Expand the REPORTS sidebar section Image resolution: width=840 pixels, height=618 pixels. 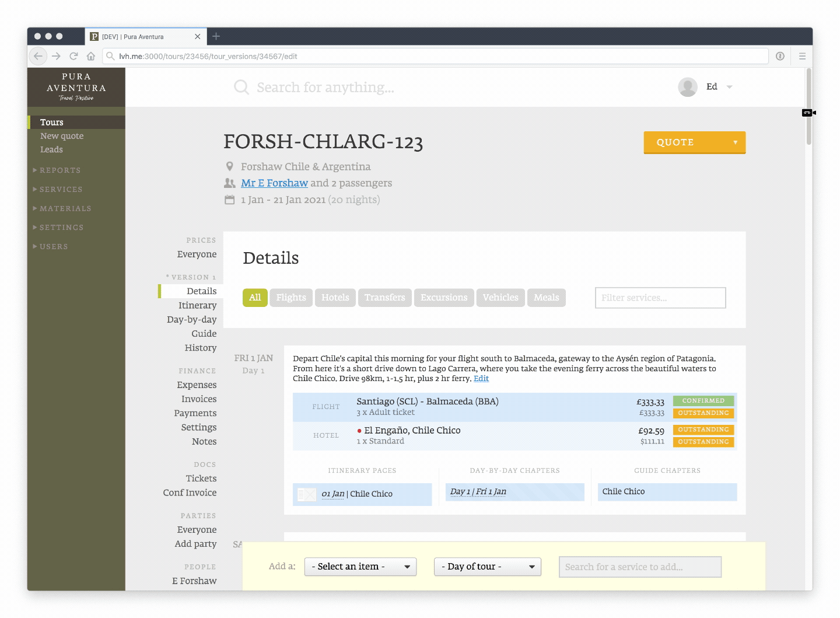(60, 170)
